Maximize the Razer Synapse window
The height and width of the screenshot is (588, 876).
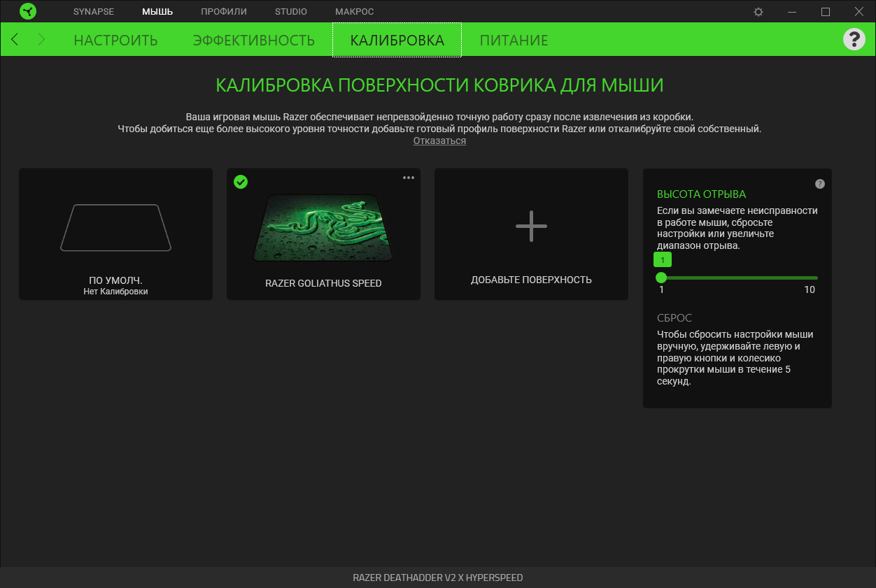[826, 12]
